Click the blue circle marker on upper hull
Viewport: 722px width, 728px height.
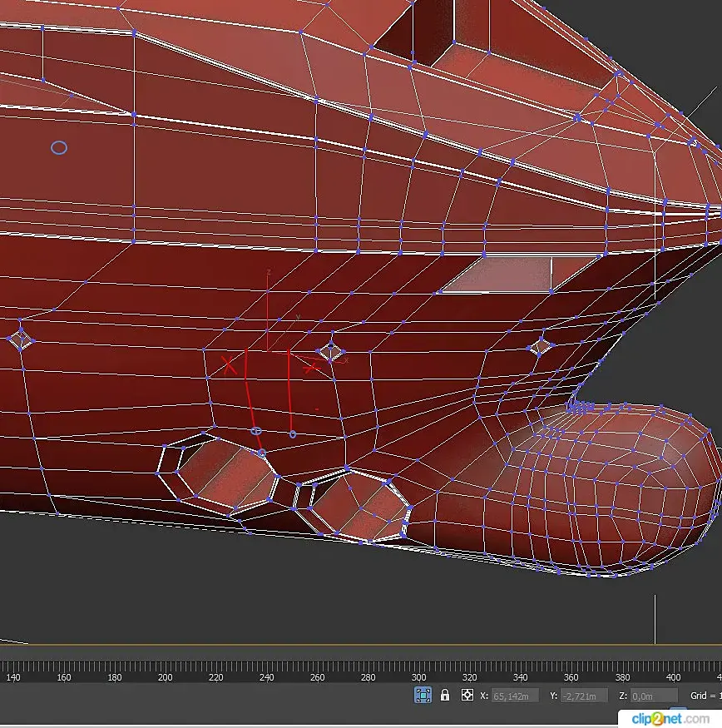pyautogui.click(x=59, y=148)
